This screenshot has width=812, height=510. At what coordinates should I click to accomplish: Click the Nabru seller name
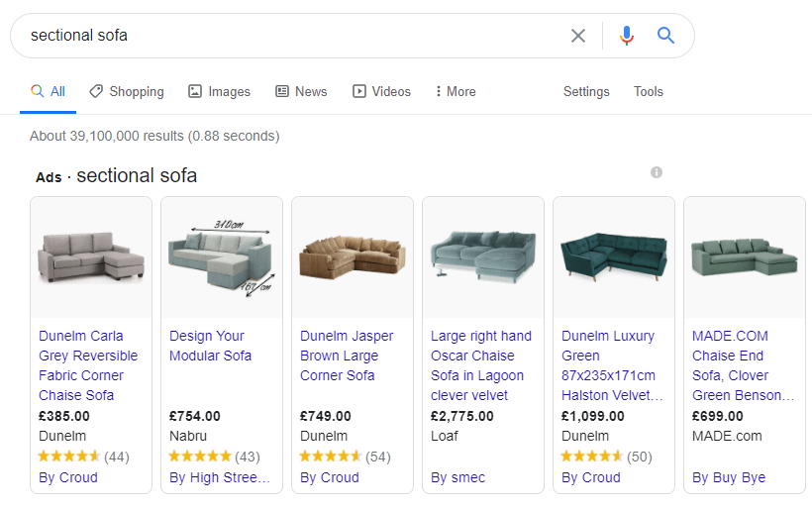tap(188, 436)
